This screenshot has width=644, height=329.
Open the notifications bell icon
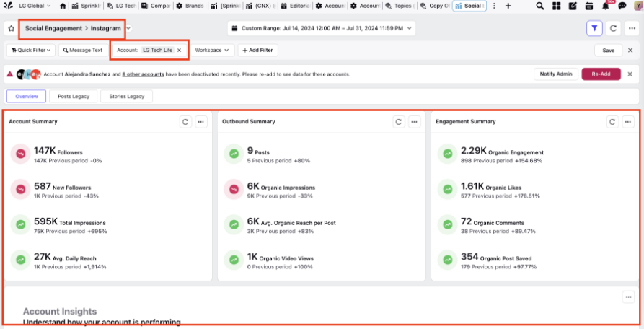[605, 6]
